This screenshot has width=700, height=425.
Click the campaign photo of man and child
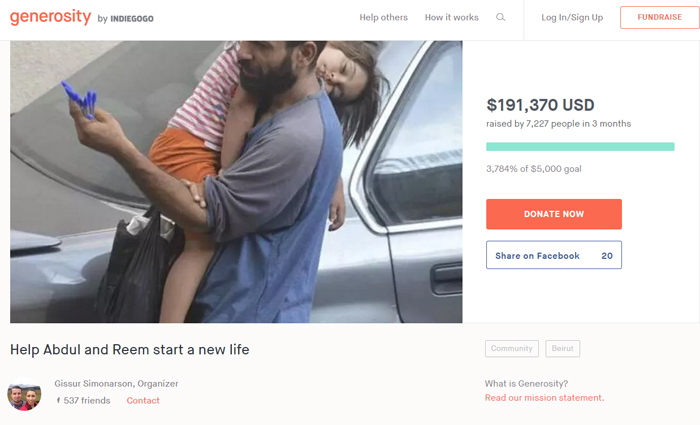(236, 181)
